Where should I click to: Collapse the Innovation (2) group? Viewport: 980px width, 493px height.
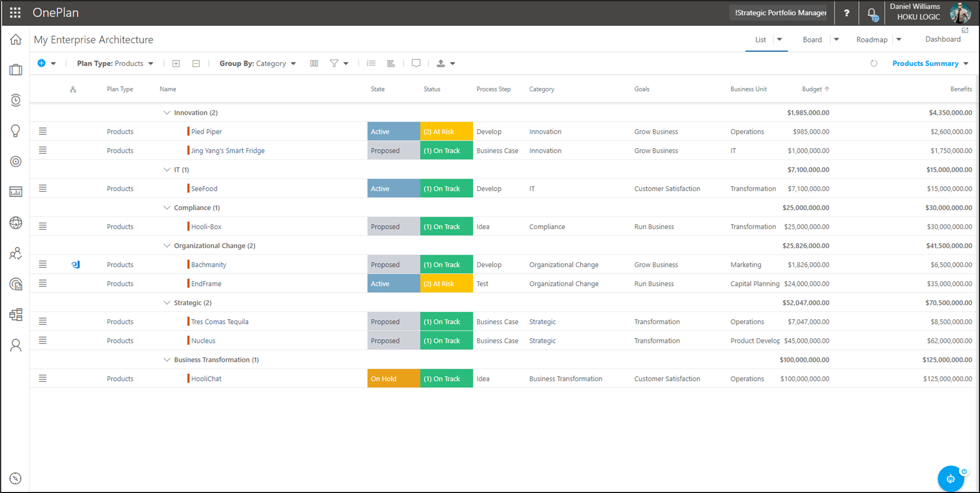pyautogui.click(x=167, y=113)
